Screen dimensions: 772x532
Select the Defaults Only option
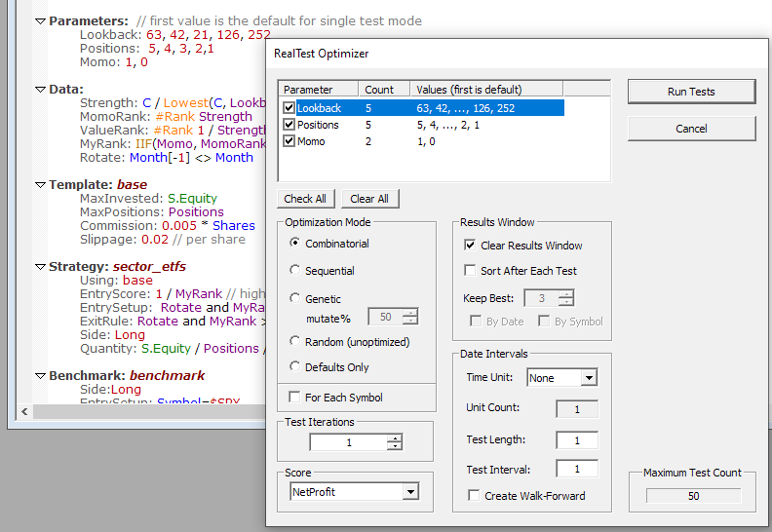click(295, 367)
